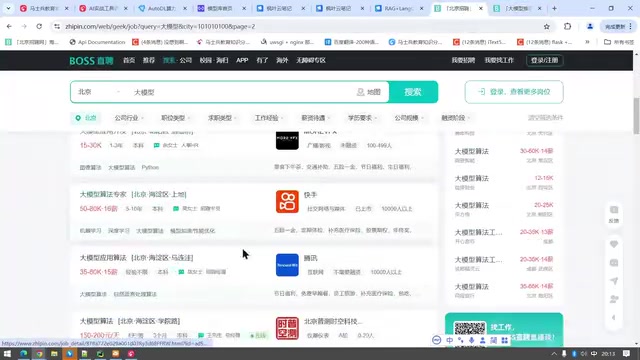Click the collapse arrow in floating sidebar

coord(614,318)
